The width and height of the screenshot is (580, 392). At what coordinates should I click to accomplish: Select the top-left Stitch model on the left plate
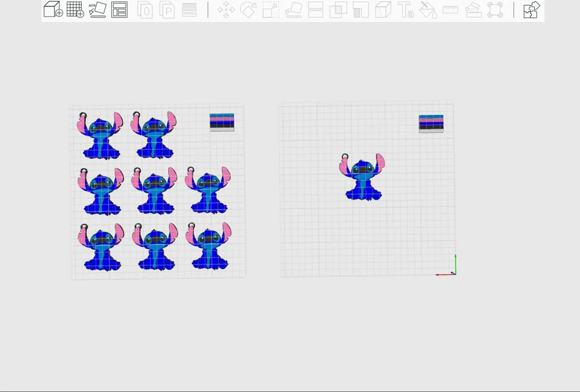[100, 135]
